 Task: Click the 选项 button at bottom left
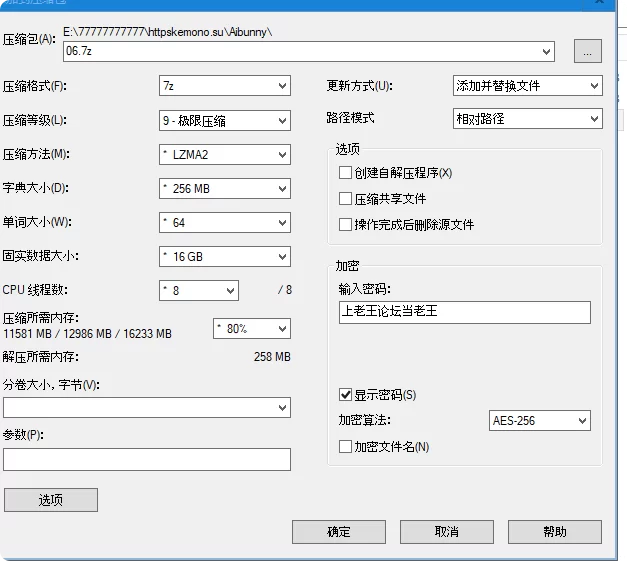click(51, 500)
